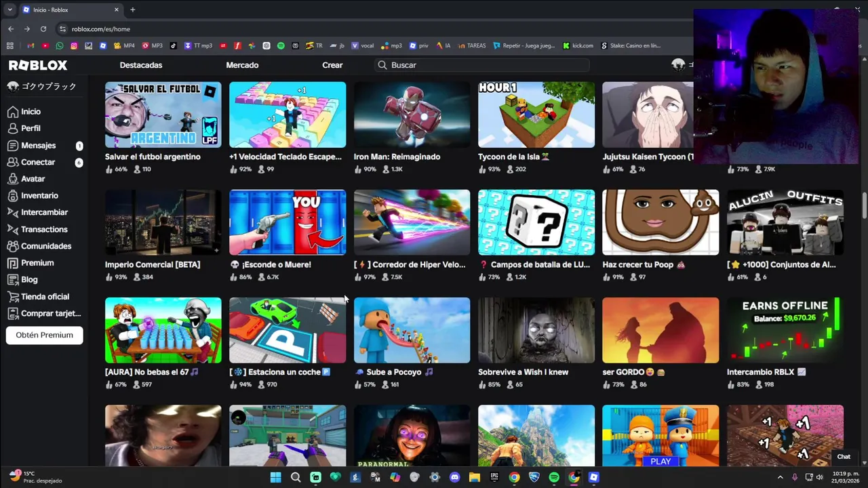
Task: Click the Obtén Premium button
Action: click(44, 335)
